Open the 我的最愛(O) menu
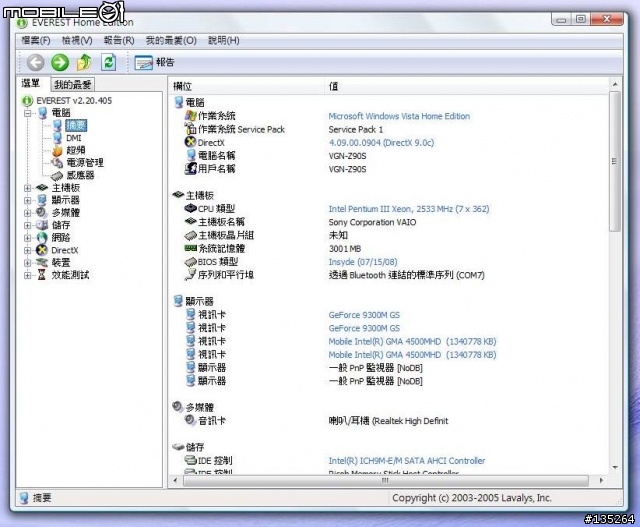The width and height of the screenshot is (640, 527). pyautogui.click(x=171, y=40)
